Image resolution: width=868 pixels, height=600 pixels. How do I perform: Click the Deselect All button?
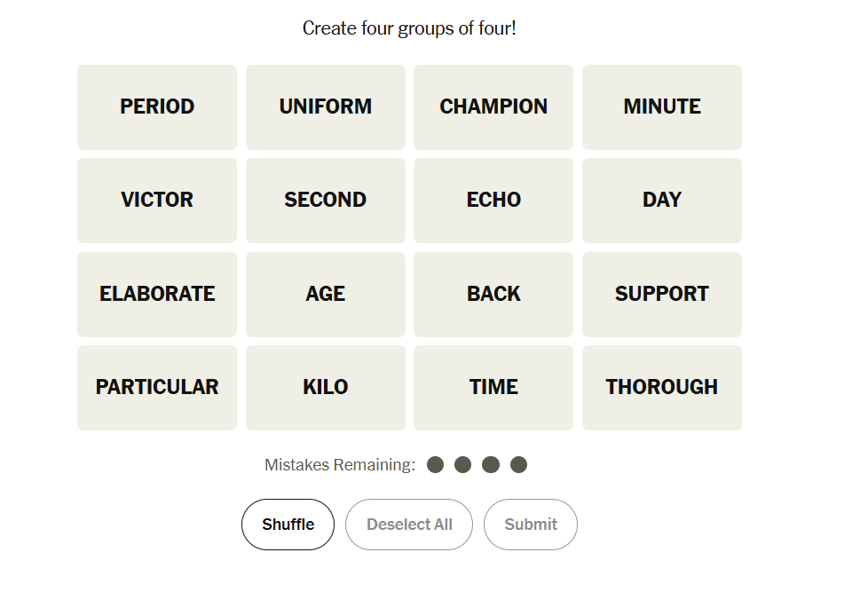click(x=409, y=525)
